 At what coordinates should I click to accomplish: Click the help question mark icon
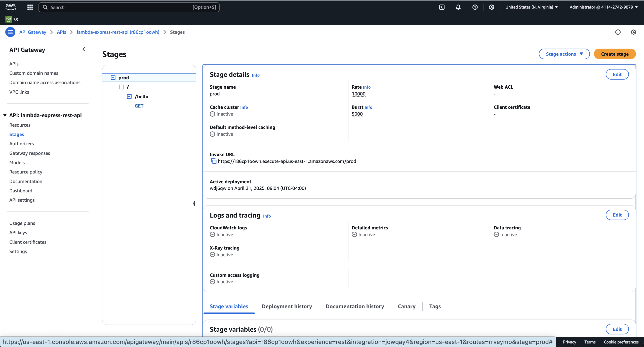[475, 7]
